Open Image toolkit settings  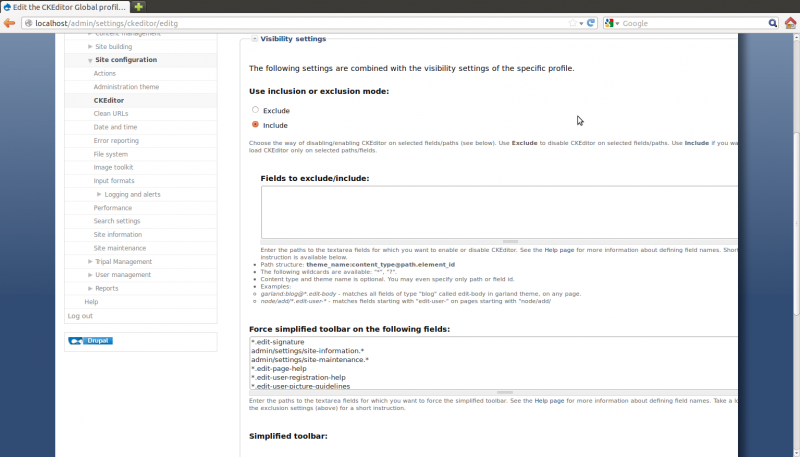[113, 167]
